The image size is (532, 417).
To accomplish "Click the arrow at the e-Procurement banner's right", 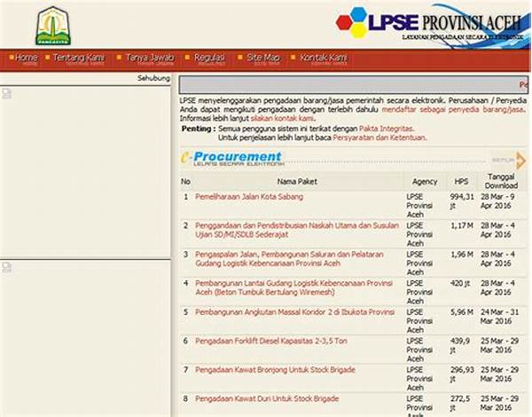I will click(x=521, y=160).
